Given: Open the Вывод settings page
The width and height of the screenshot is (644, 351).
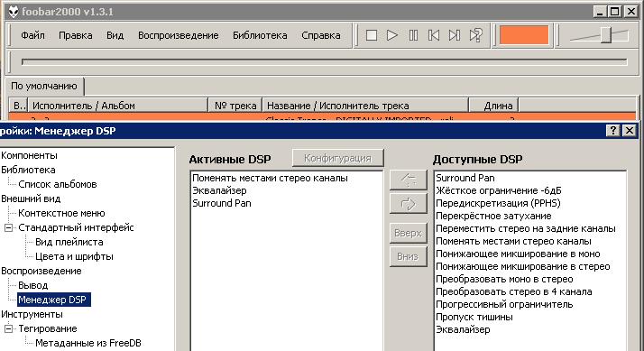Looking at the screenshot, I should point(32,285).
